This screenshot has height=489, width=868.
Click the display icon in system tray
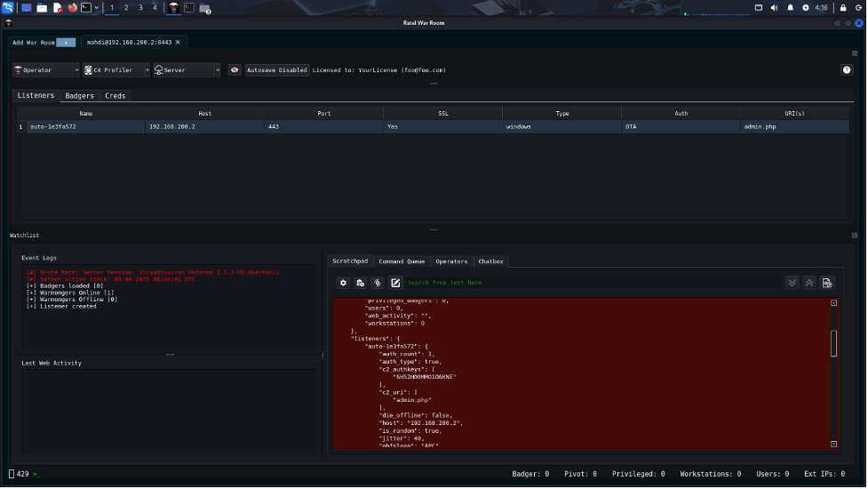pyautogui.click(x=759, y=8)
